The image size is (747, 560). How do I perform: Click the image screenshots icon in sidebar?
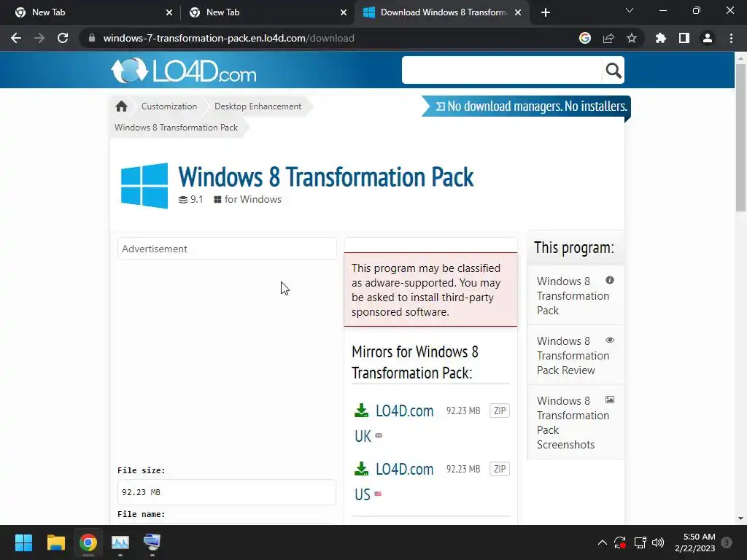click(x=610, y=400)
